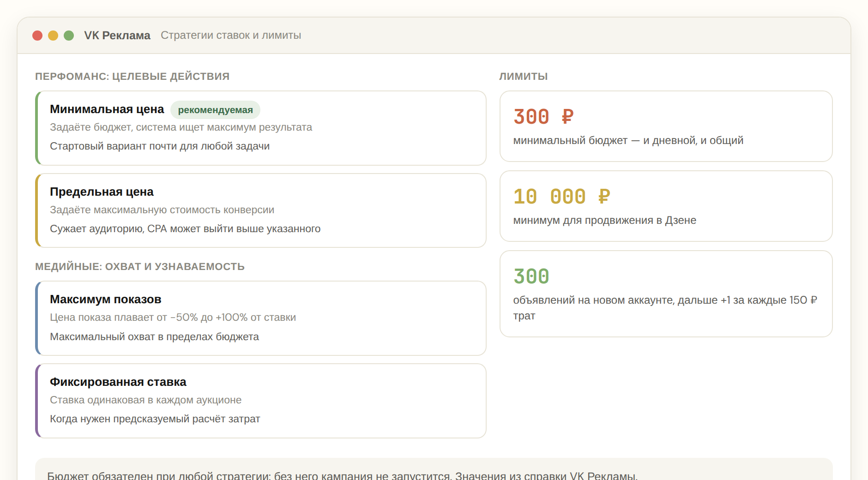Pick the "Фиксированная ставка" strategy title

click(118, 382)
